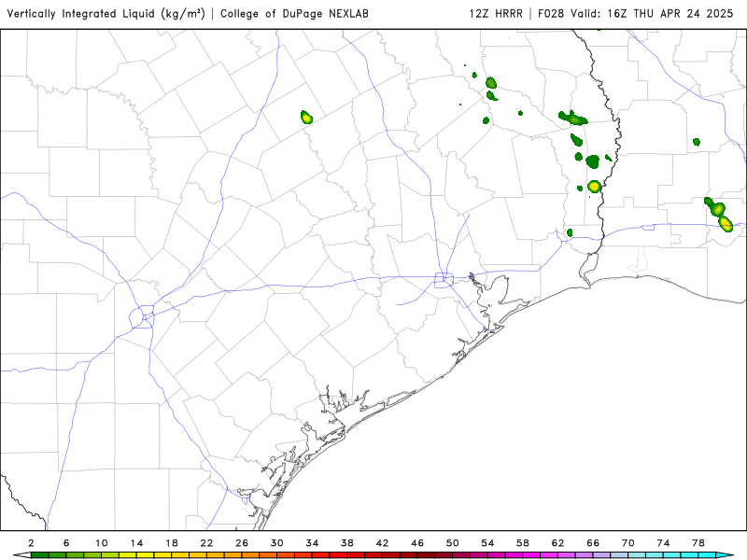Screen dimensions: 747x560
Task: Pick the magenta swatch below the 58 label
Action: 531,555
